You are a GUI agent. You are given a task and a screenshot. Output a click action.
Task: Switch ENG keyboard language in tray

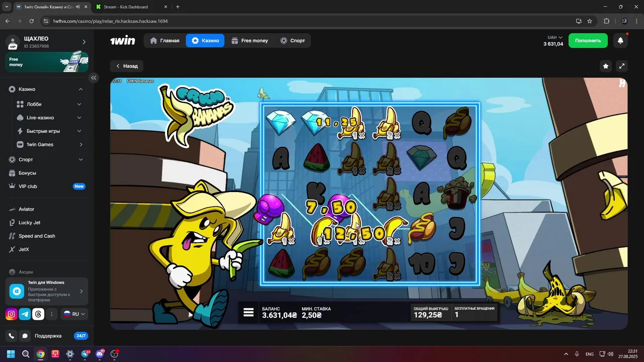[x=590, y=354]
